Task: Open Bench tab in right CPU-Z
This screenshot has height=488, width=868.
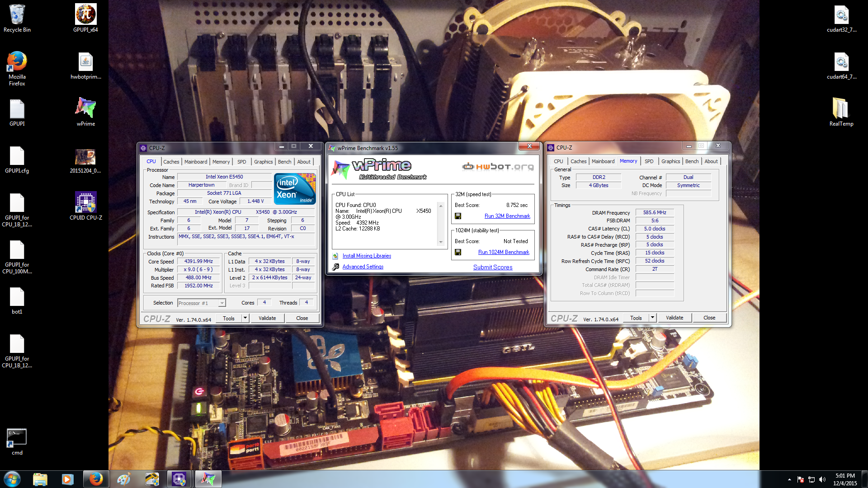Action: pyautogui.click(x=692, y=161)
